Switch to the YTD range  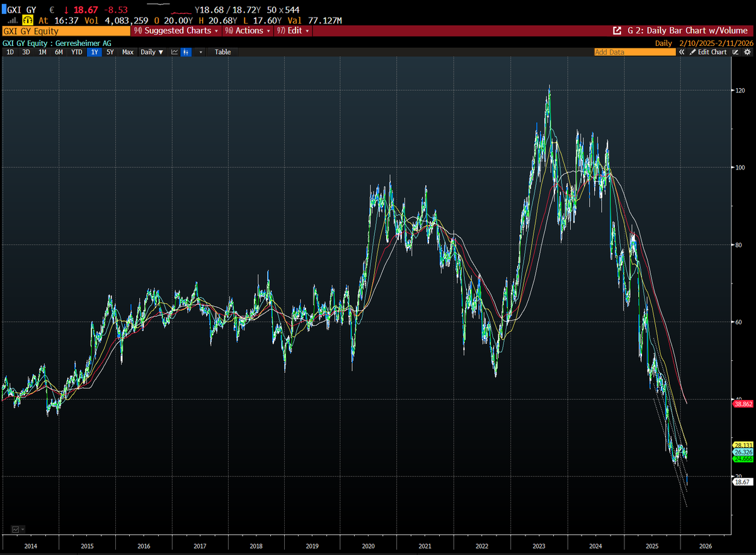pyautogui.click(x=76, y=52)
